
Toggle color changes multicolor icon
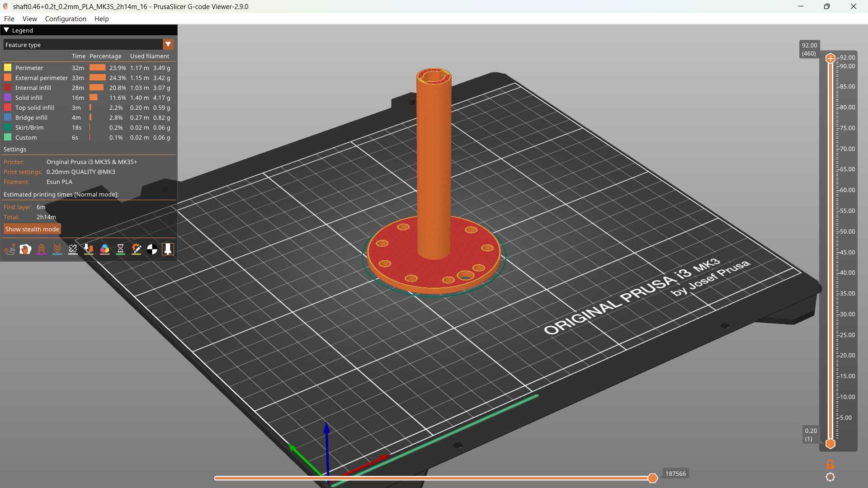coord(104,249)
